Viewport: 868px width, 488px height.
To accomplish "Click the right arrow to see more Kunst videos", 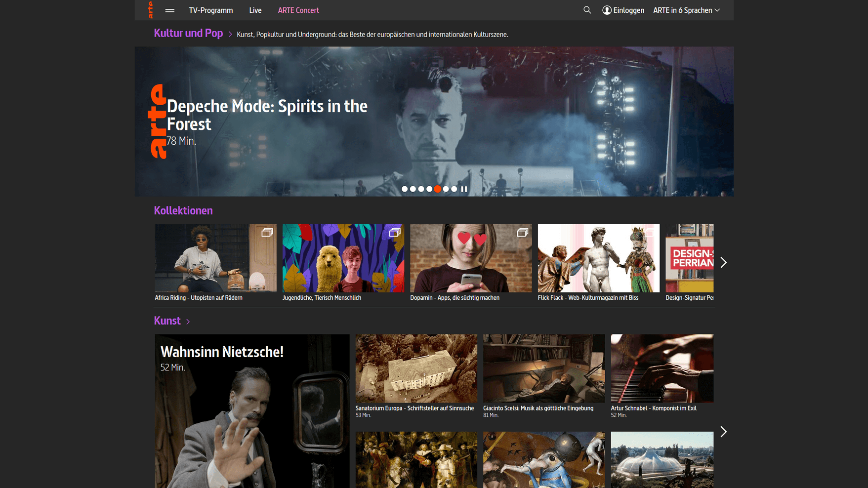I will click(724, 432).
